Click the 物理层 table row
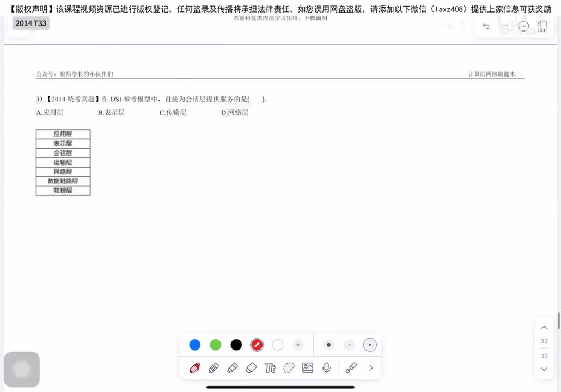Viewport: 561px width, 392px height. pos(63,190)
